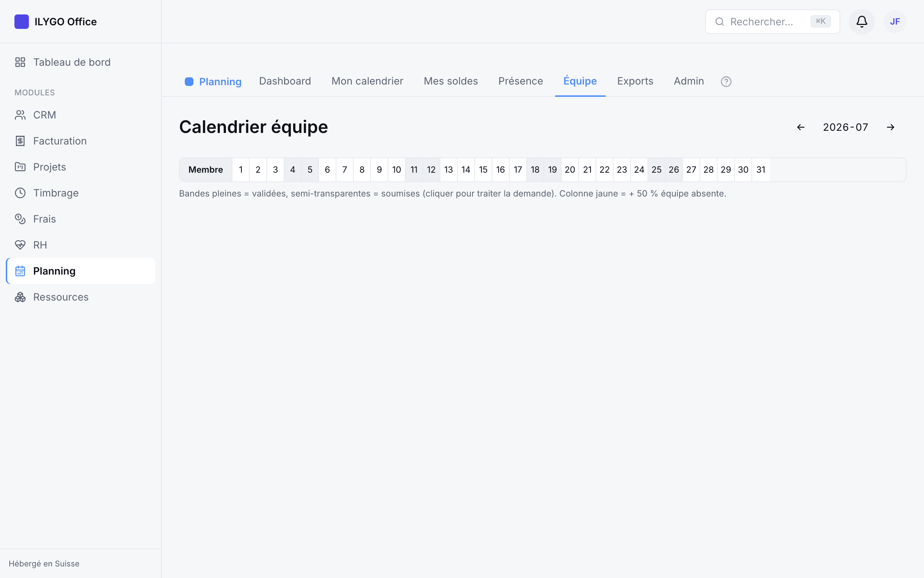This screenshot has height=578, width=924.
Task: Click the Timbrage clock icon
Action: 20,193
